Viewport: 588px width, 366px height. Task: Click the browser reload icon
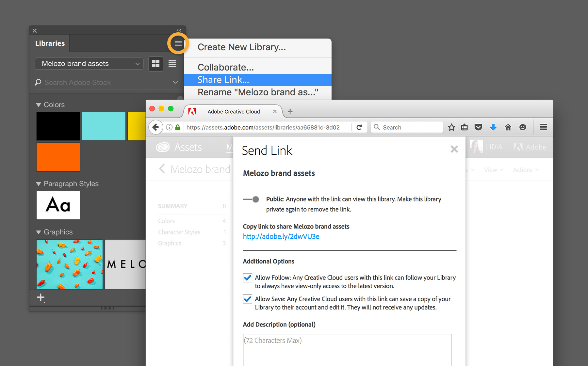pos(359,127)
